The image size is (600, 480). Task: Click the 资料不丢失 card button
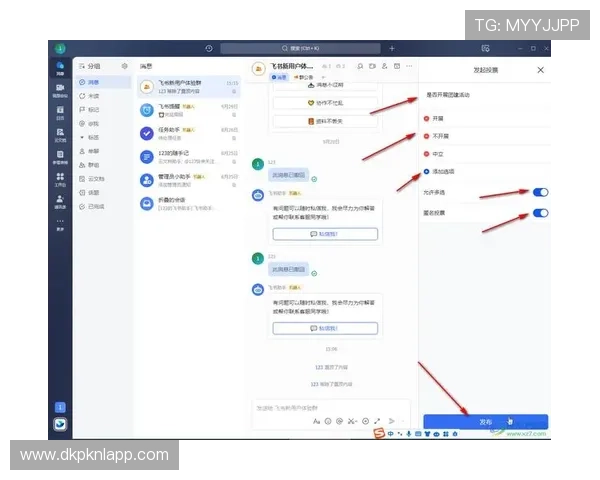click(x=325, y=121)
